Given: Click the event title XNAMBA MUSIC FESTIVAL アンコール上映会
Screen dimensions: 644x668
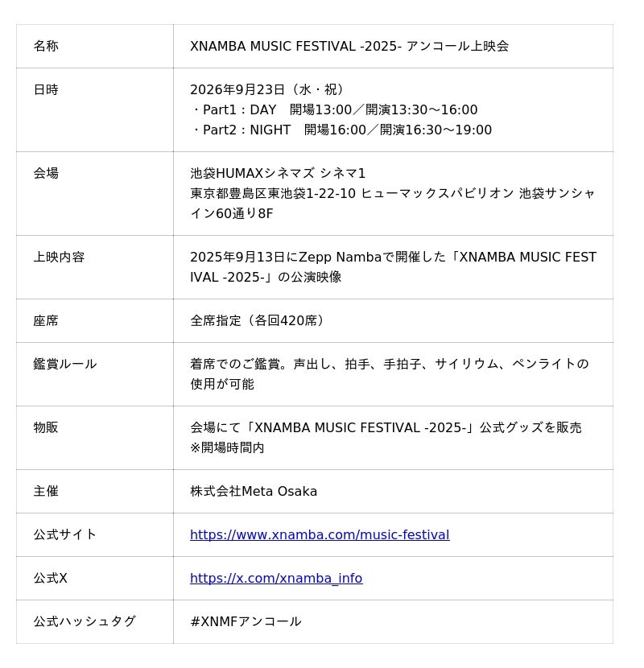Looking at the screenshot, I should click(x=349, y=46).
